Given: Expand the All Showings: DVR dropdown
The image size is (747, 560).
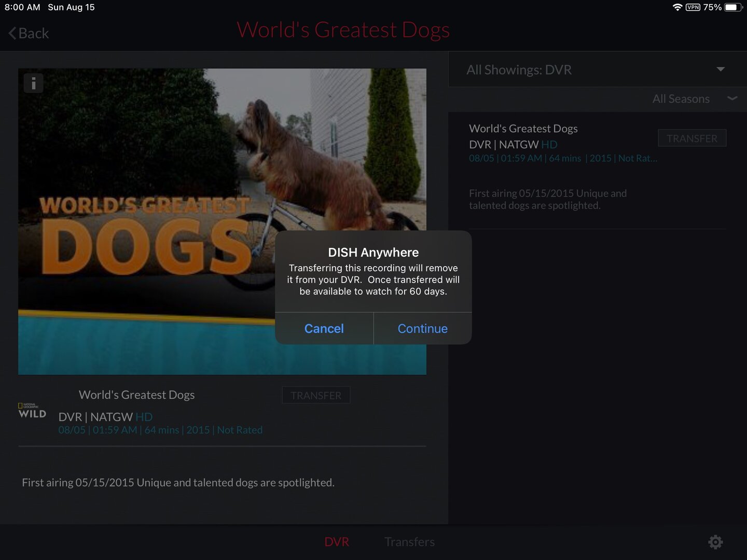Looking at the screenshot, I should (598, 69).
